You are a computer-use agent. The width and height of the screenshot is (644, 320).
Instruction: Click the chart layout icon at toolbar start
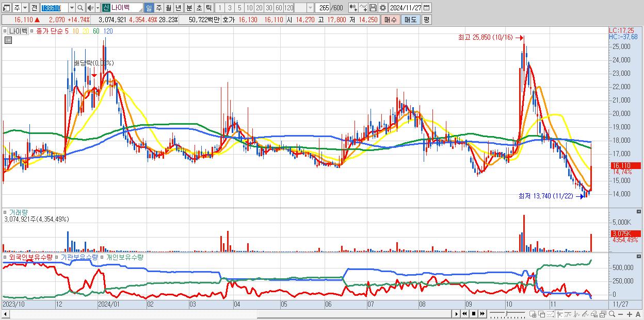[7, 8]
